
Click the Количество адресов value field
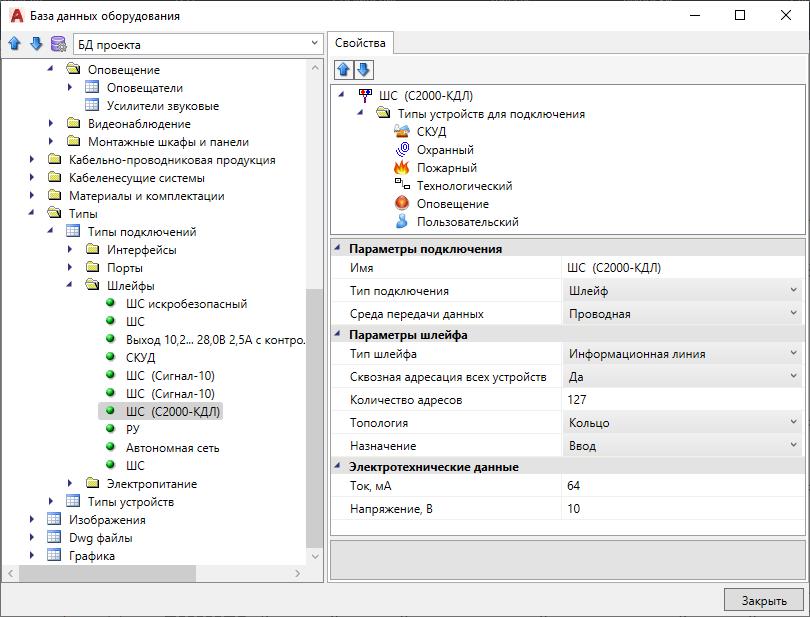(680, 400)
